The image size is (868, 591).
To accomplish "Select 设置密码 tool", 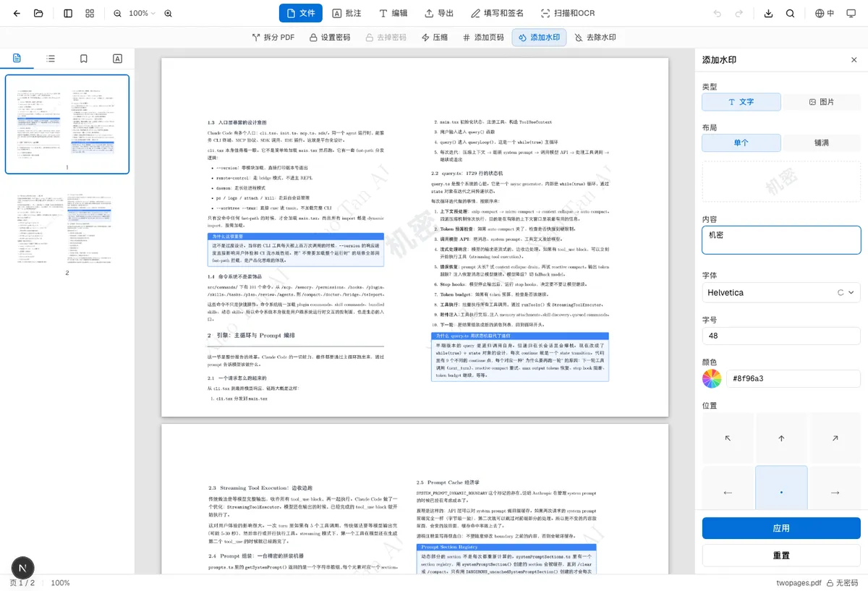I will pyautogui.click(x=329, y=37).
